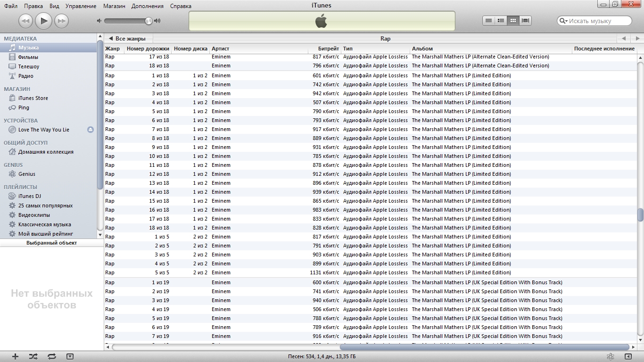This screenshot has height=362, width=644.
Task: Open the Файл menu
Action: (x=11, y=6)
